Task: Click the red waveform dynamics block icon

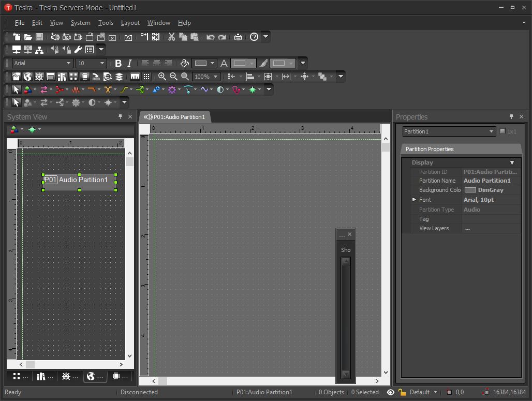Action: [x=76, y=89]
